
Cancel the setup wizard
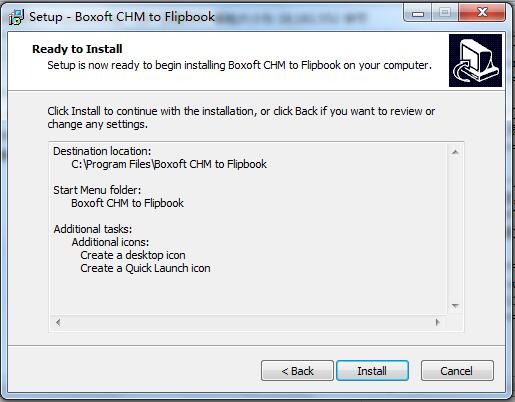coord(457,370)
